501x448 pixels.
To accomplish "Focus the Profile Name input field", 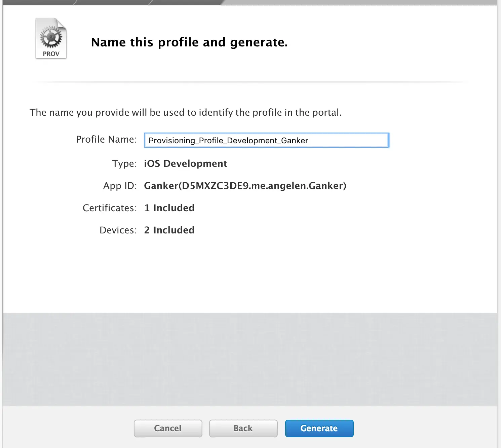I will click(x=267, y=140).
